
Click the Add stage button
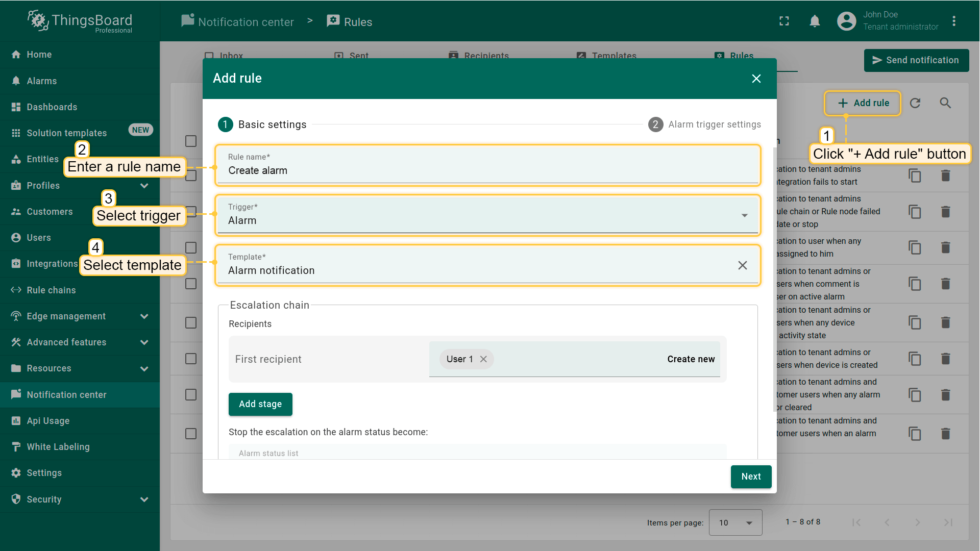(x=260, y=404)
